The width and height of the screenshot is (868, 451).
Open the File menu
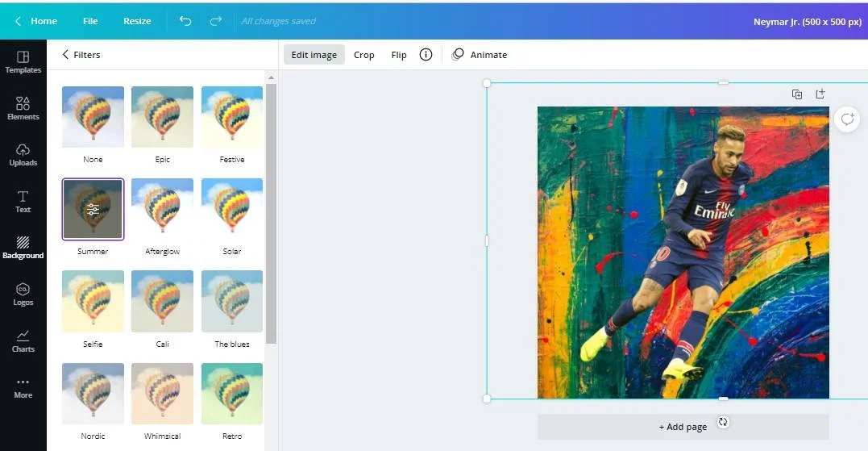(x=90, y=21)
